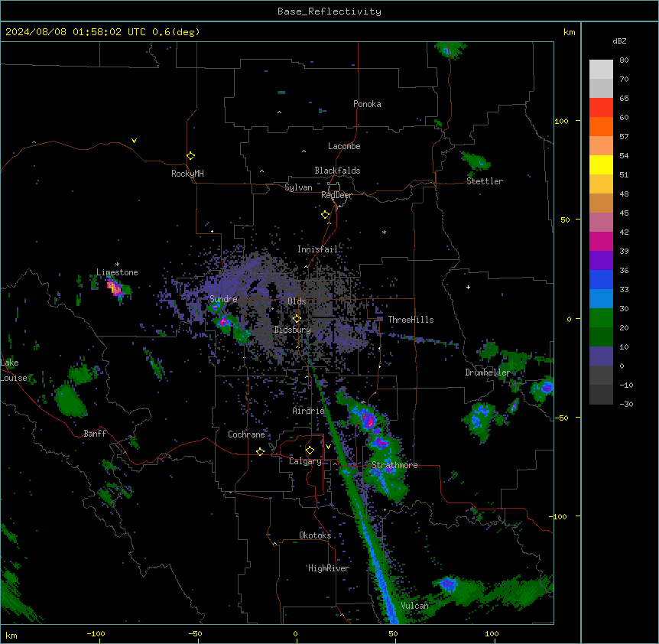Image resolution: width=659 pixels, height=644 pixels.
Task: Click the Calgary city label
Action: (305, 461)
